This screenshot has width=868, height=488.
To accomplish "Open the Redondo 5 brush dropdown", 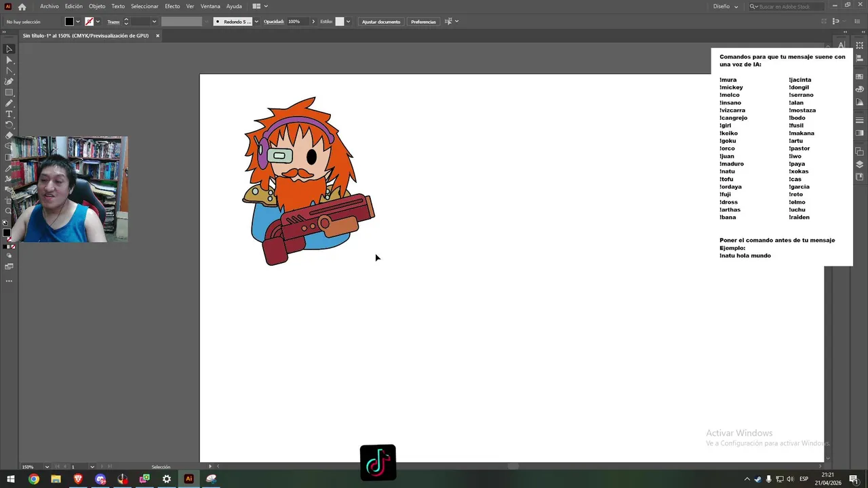I will (x=256, y=22).
